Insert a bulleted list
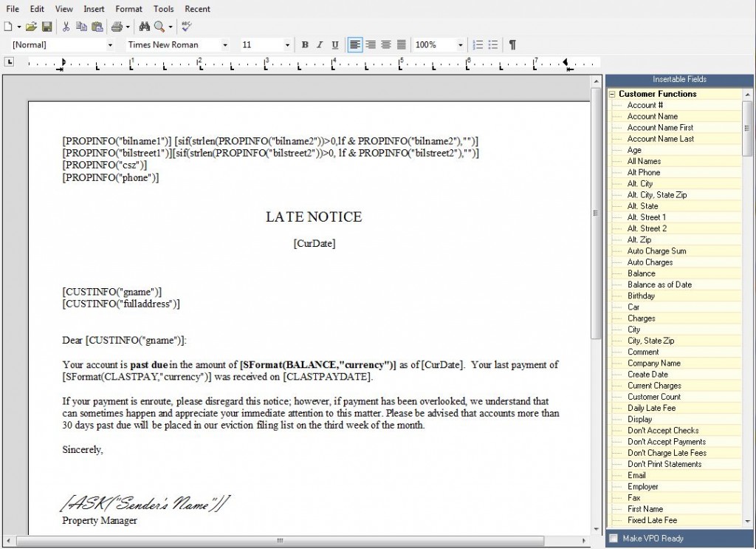The width and height of the screenshot is (756, 549). [492, 45]
